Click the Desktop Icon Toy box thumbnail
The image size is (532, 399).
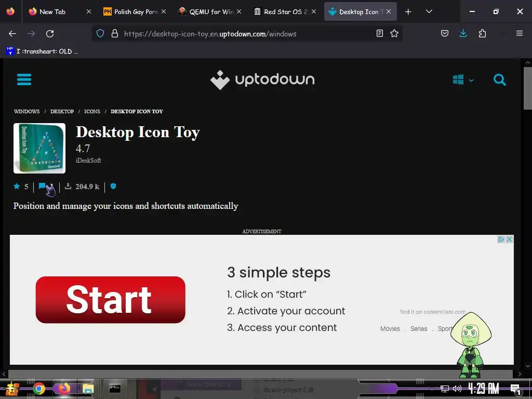(39, 148)
